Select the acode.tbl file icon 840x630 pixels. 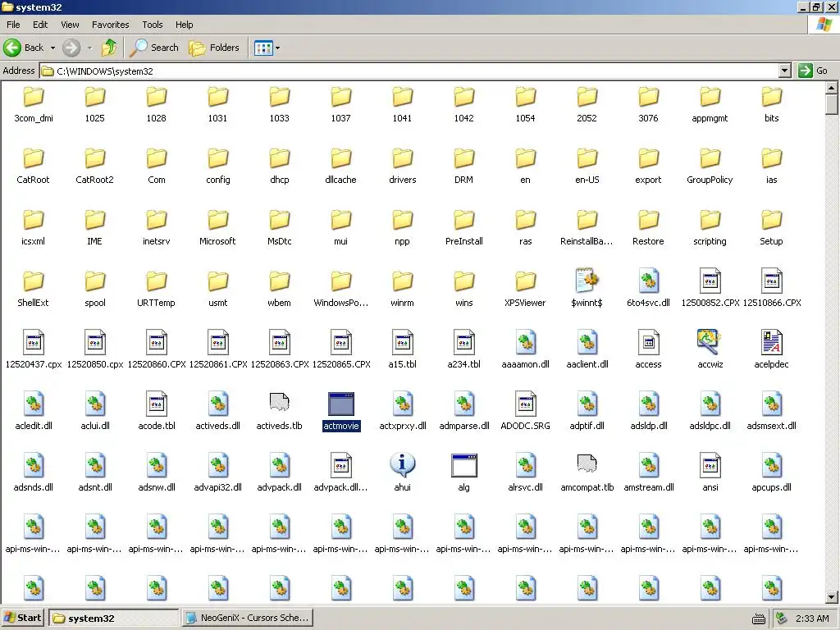pyautogui.click(x=157, y=404)
